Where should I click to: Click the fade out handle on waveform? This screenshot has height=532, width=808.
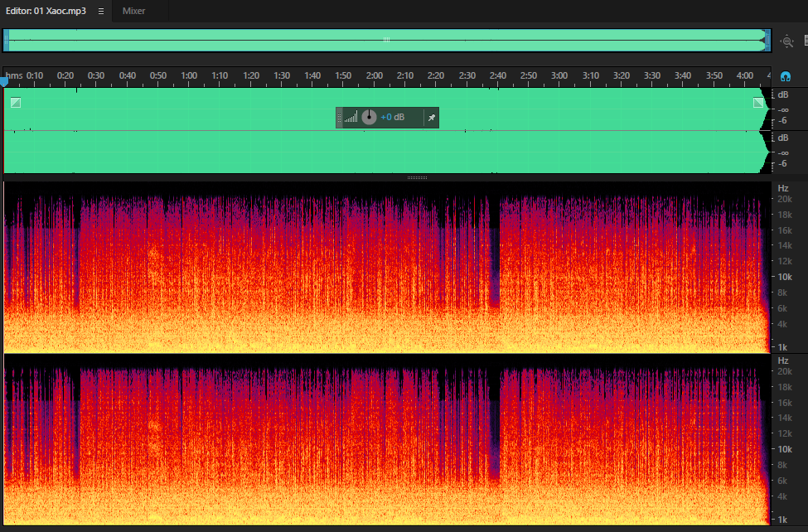[758, 103]
